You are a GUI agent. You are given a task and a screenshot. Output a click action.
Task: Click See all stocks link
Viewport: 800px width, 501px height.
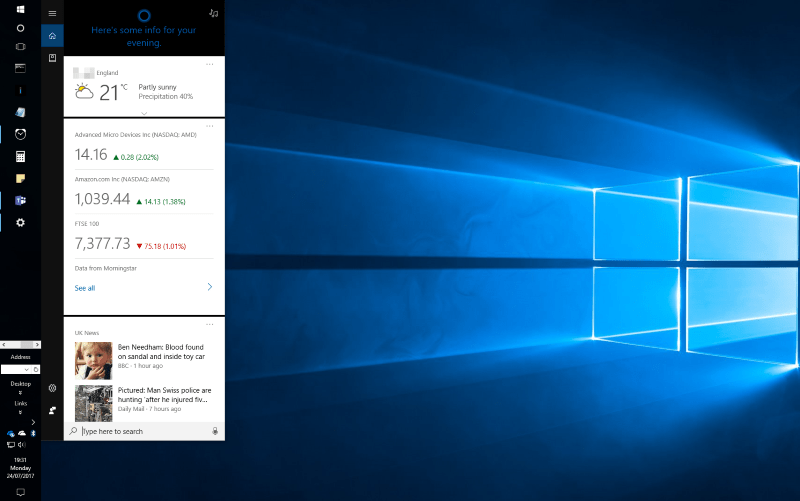coord(85,288)
